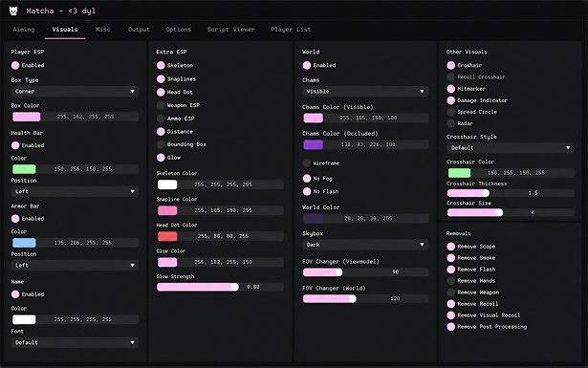Click the Glow Strength slider handle
The width and height of the screenshot is (588, 368).
click(x=235, y=287)
